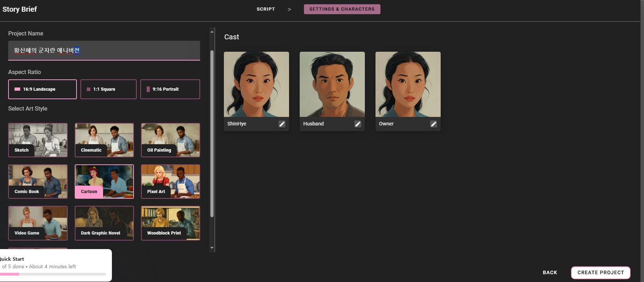Edit the ShinHye character with pencil icon

[x=282, y=124]
